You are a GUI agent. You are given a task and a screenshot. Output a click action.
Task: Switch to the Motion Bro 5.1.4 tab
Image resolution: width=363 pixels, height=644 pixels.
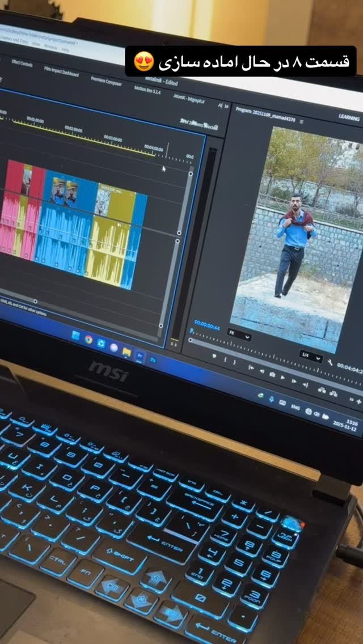(147, 90)
